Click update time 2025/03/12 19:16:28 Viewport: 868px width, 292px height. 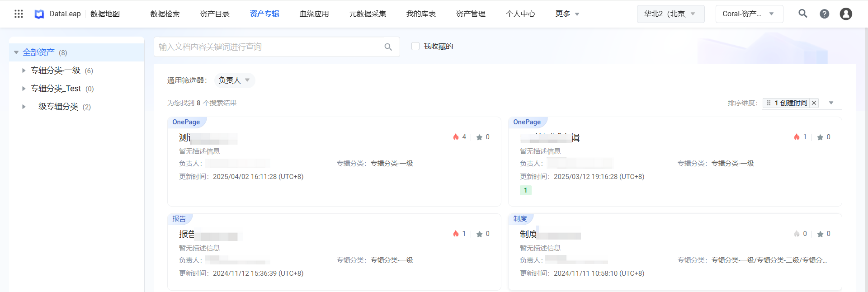tap(599, 177)
